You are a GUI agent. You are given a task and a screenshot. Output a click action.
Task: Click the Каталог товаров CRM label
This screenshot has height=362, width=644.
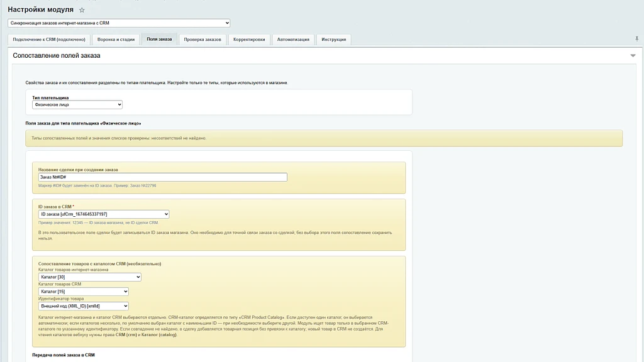60,284
